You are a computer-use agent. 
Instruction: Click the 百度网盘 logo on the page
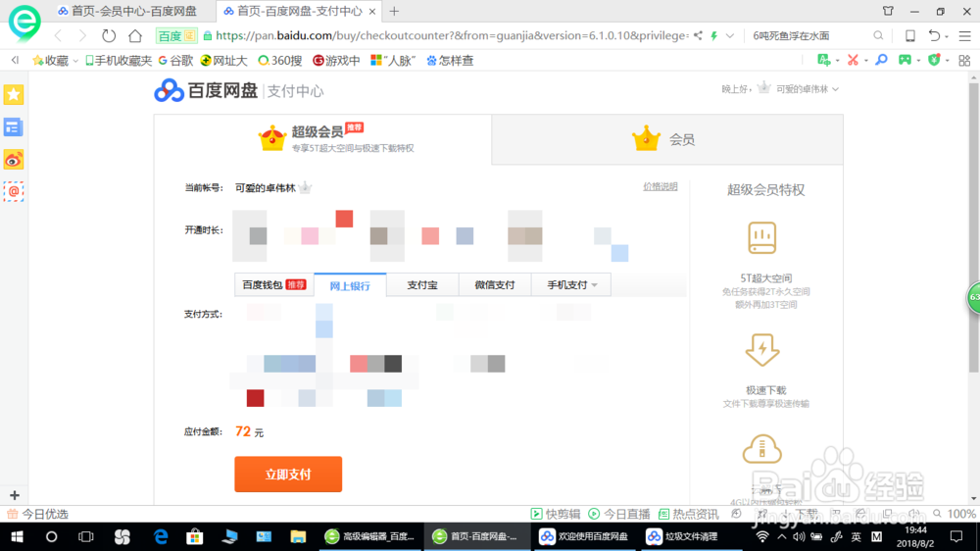click(206, 90)
